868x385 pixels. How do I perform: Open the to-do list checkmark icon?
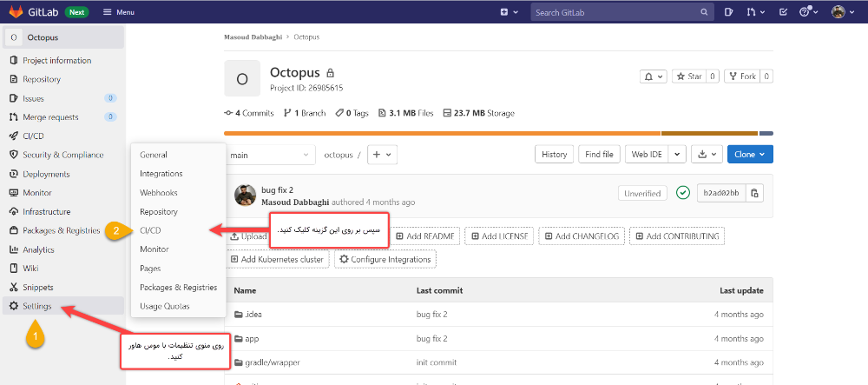tap(783, 12)
